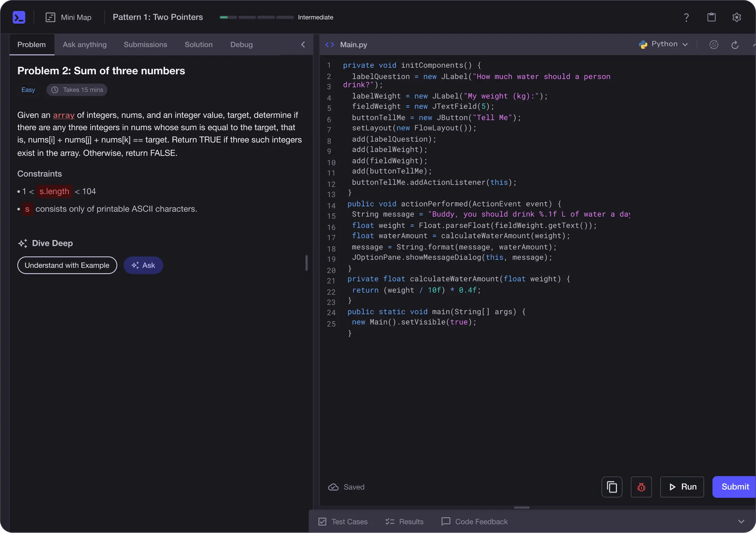The height and width of the screenshot is (533, 756).
Task: Click the terminal logo icon
Action: 19,17
